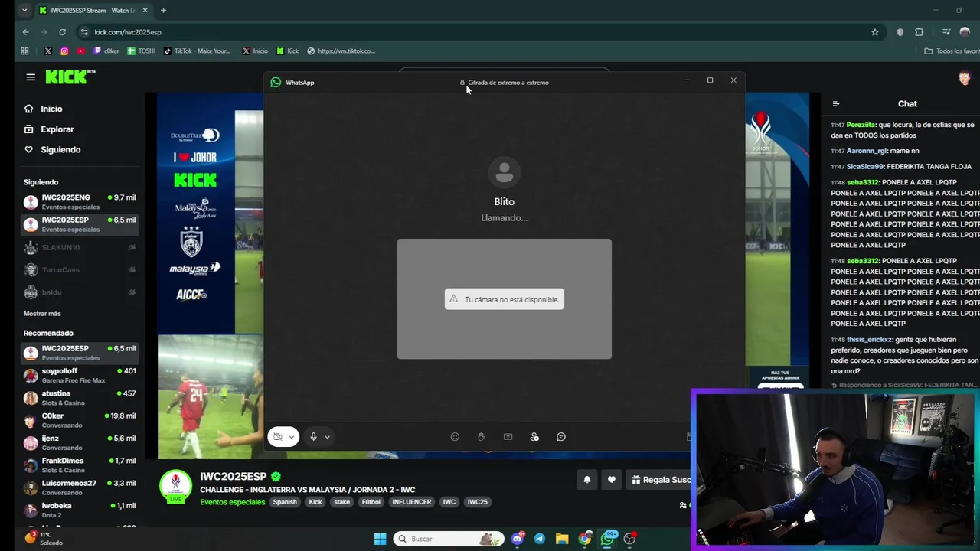Viewport: 980px width, 551px height.
Task: Select the Spanish tag
Action: coord(285,502)
